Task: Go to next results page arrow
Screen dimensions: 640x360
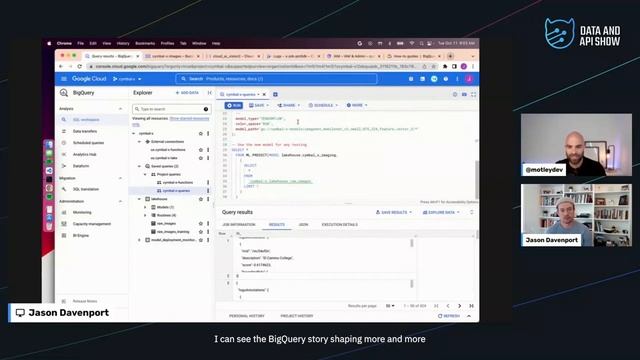Action: (x=460, y=306)
